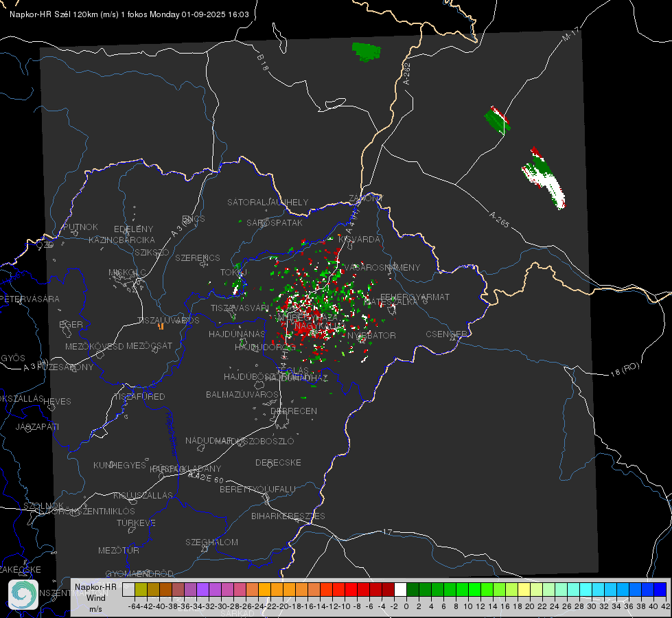Screen dimensions: 672x618
Task: Select the EGER city label
Action: pos(71,324)
